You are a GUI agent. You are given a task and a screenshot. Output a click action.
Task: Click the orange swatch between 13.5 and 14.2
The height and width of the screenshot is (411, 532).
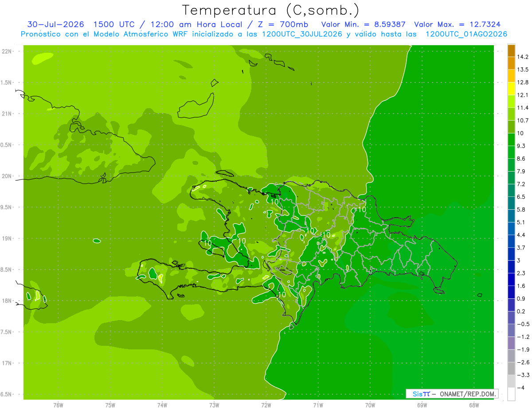pos(511,63)
